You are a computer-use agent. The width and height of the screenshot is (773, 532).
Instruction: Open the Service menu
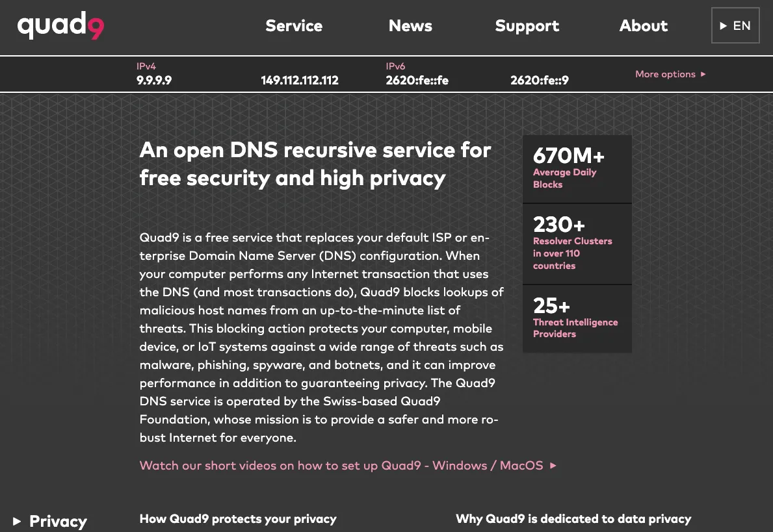294,26
